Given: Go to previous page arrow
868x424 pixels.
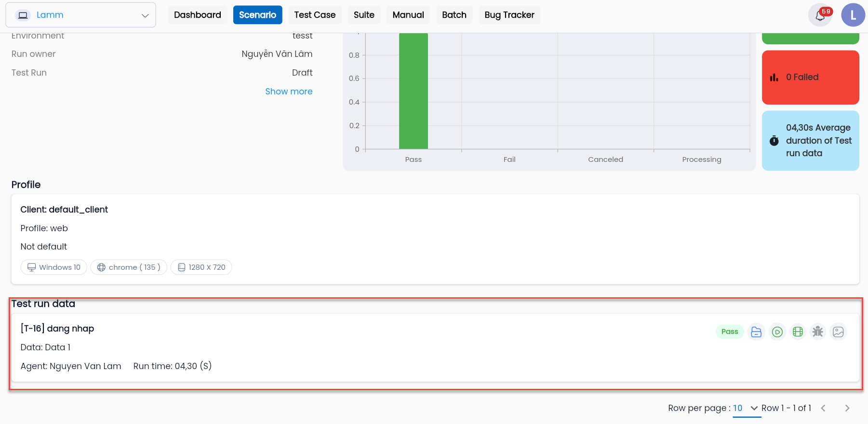Looking at the screenshot, I should 823,408.
